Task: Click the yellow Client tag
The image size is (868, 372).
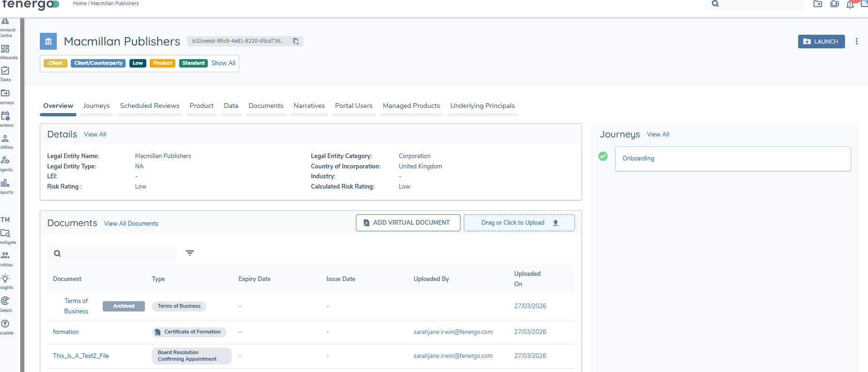Action: pos(55,63)
